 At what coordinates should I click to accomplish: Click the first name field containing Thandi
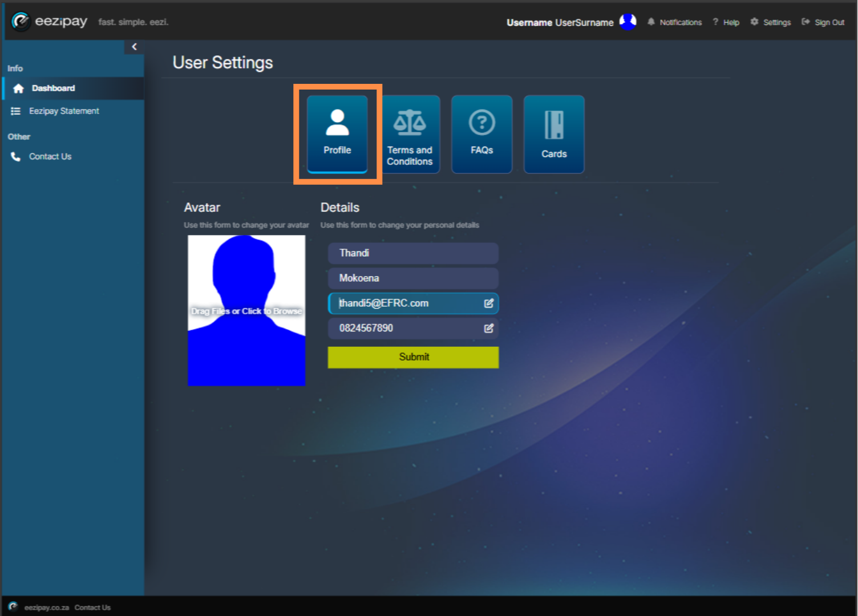[x=413, y=253]
